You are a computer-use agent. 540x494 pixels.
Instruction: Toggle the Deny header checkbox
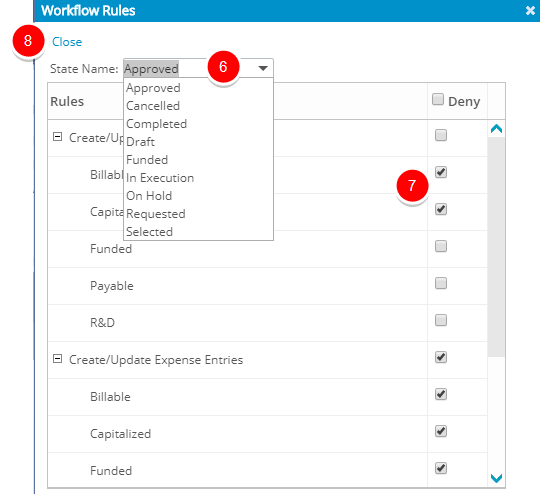pyautogui.click(x=438, y=99)
